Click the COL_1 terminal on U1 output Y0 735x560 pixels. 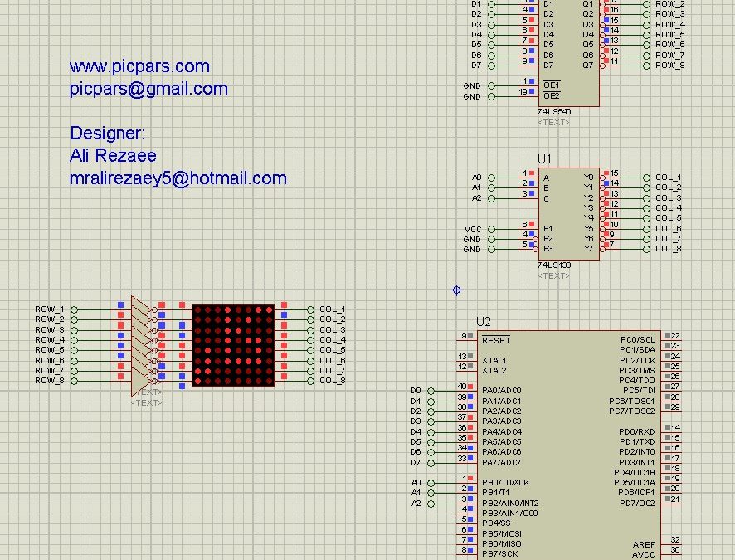pos(646,178)
